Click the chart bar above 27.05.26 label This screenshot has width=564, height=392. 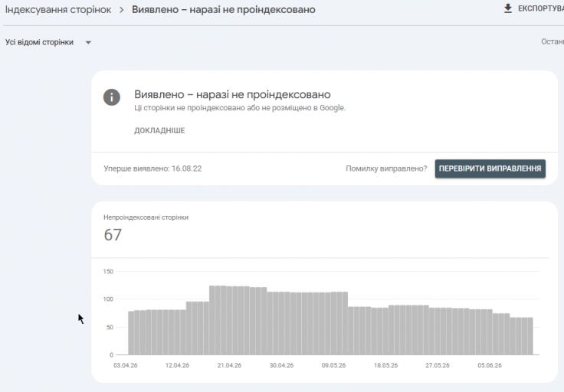(438, 331)
